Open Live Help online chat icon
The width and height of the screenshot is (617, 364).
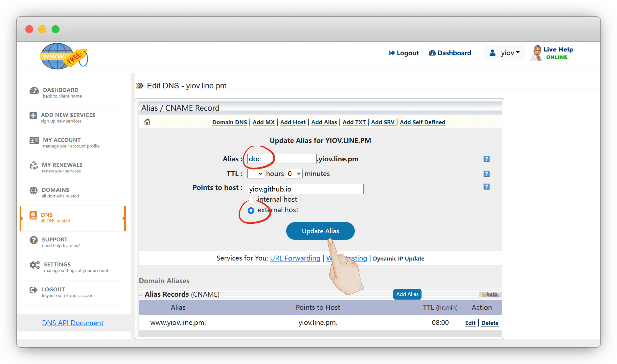pos(552,53)
